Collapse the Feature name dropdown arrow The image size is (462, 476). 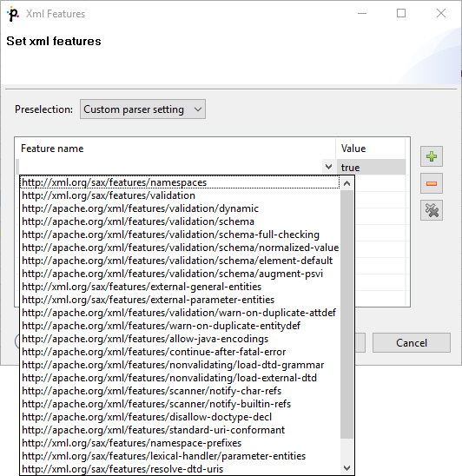coord(328,167)
